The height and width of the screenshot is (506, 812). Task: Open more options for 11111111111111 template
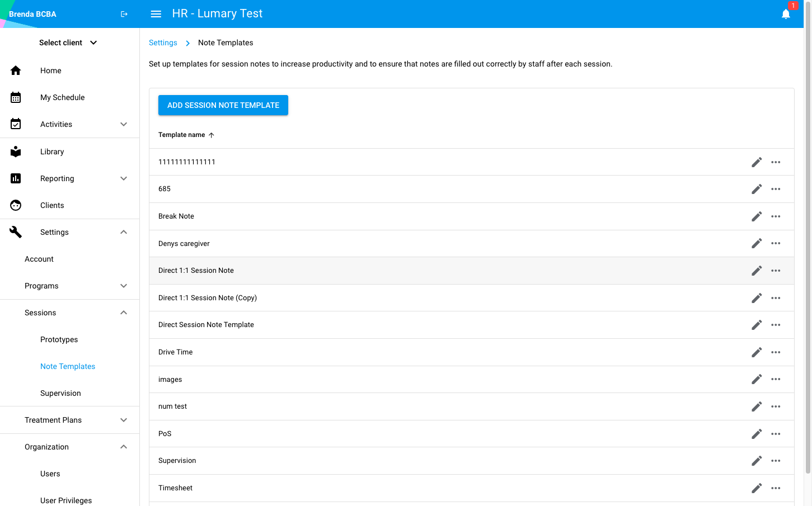pyautogui.click(x=776, y=162)
